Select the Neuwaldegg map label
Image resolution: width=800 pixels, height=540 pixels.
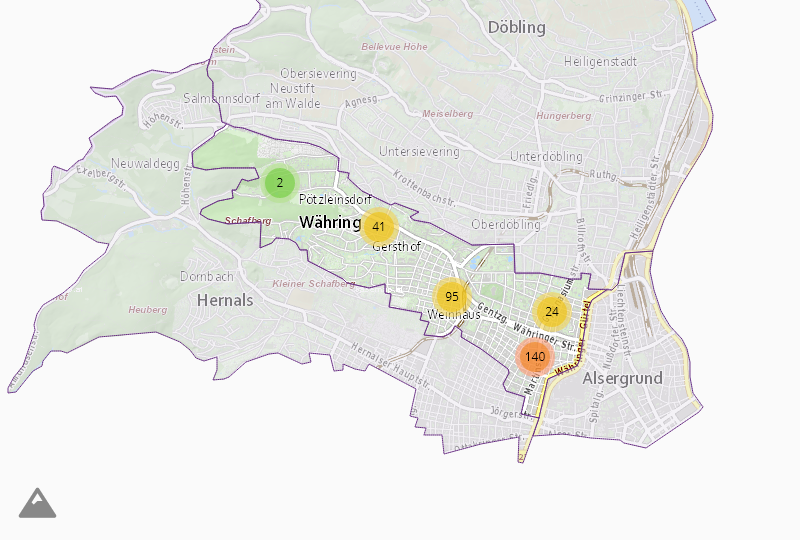145,164
